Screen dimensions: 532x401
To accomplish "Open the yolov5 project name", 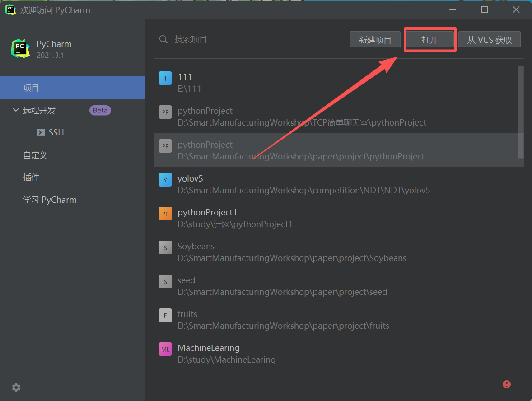I will pos(190,179).
